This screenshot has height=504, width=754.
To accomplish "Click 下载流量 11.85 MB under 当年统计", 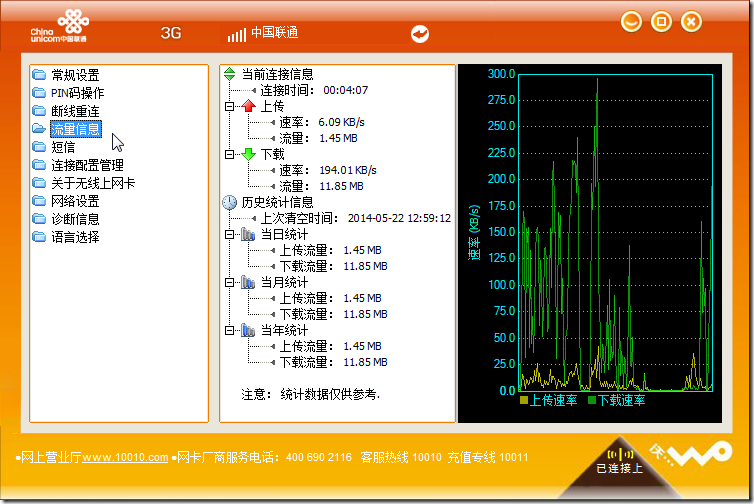I will coord(334,362).
